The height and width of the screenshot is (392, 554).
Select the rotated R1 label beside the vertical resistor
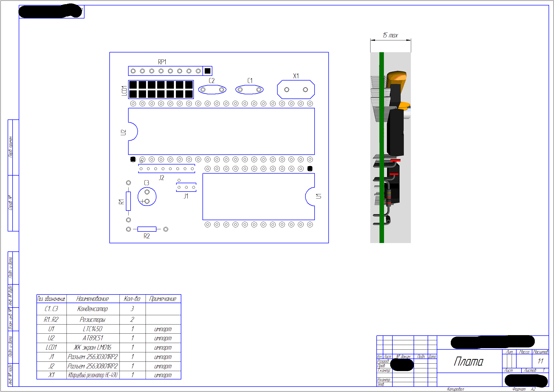(121, 202)
